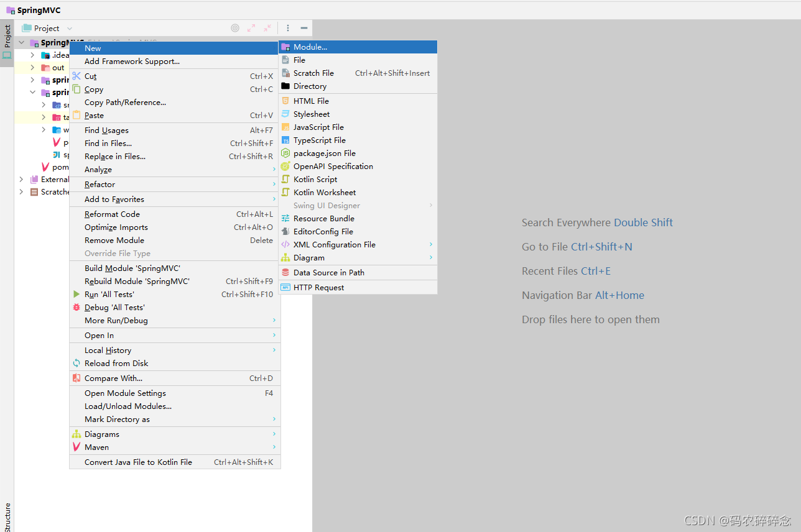This screenshot has width=801, height=532.
Task: Open the Project view dropdown
Action: (x=69, y=28)
